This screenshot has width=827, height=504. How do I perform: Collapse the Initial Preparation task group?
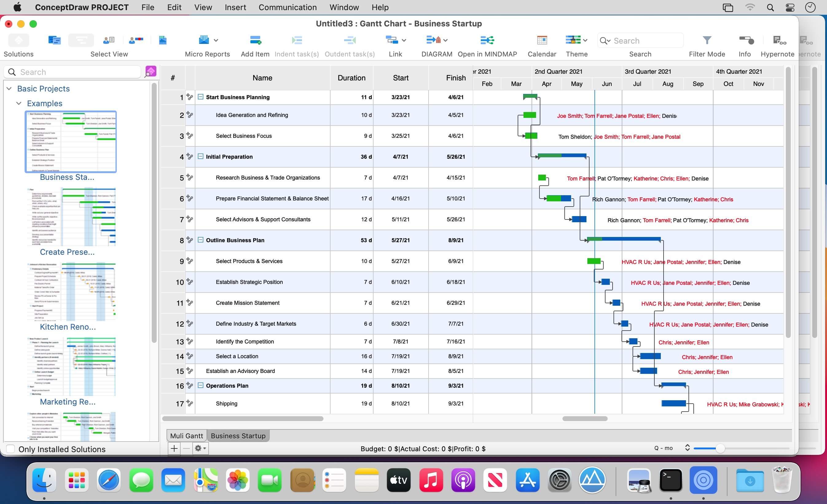click(200, 157)
